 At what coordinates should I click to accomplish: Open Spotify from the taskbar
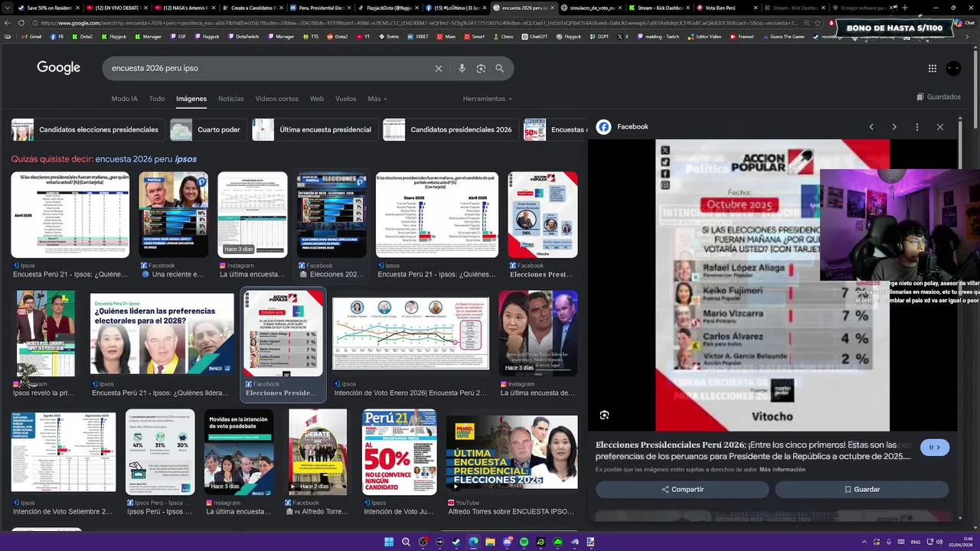(x=524, y=542)
